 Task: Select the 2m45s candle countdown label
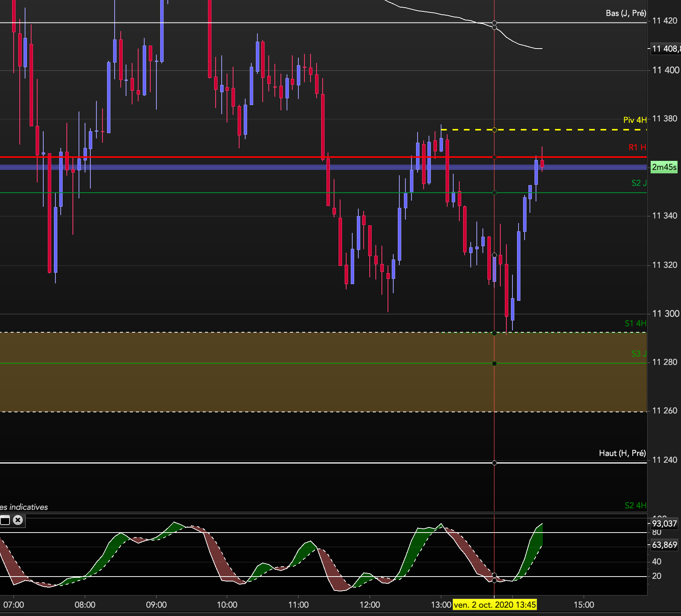coord(664,167)
